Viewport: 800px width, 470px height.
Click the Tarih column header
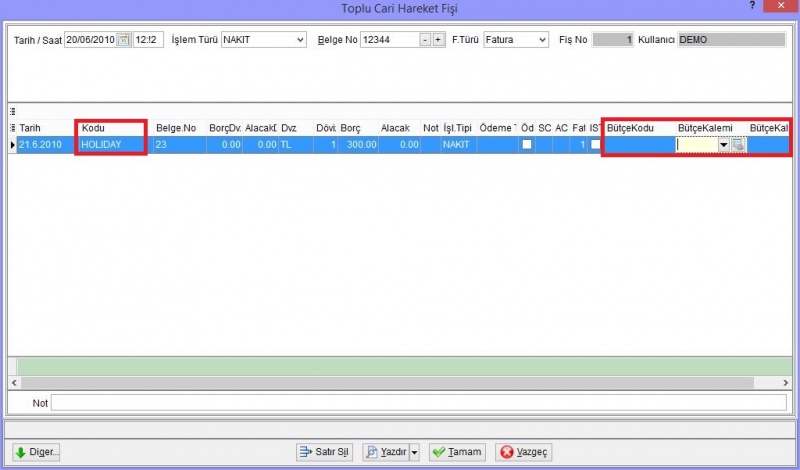pyautogui.click(x=46, y=128)
